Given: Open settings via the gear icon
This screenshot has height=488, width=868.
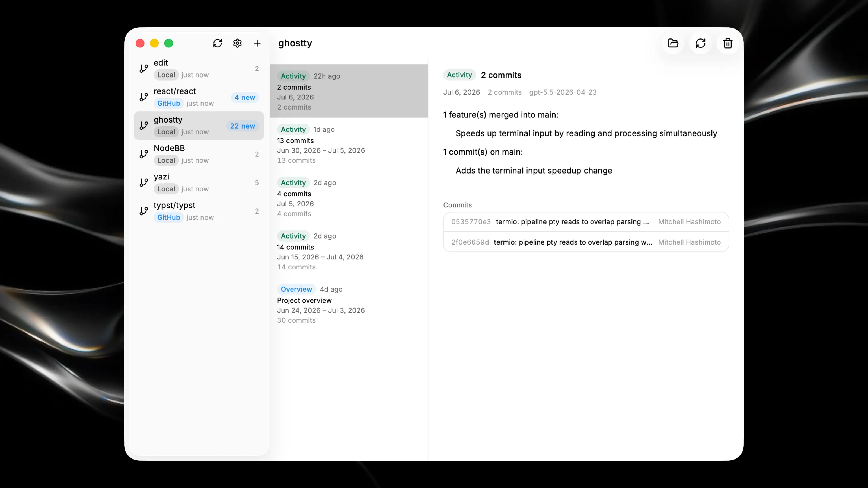Looking at the screenshot, I should [237, 43].
